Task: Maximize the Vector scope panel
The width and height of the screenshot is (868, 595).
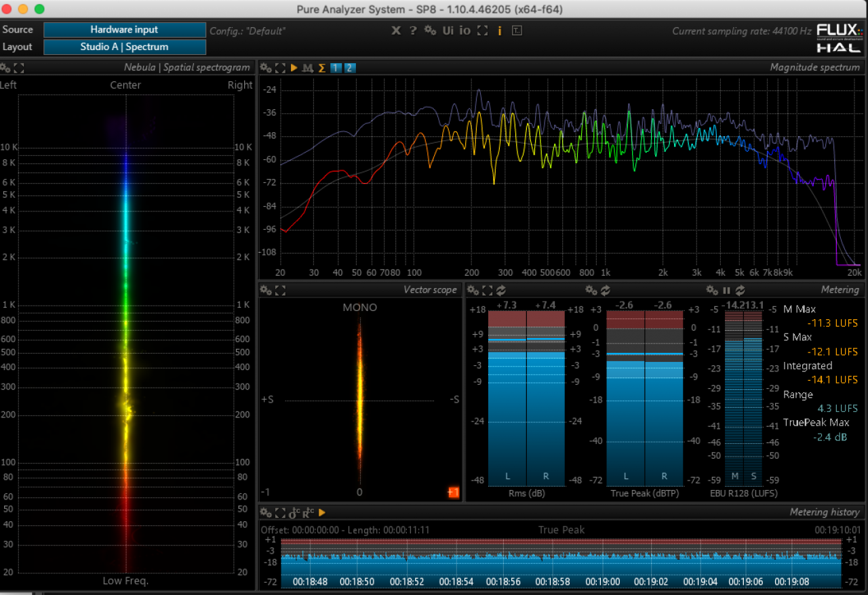Action: click(x=280, y=290)
